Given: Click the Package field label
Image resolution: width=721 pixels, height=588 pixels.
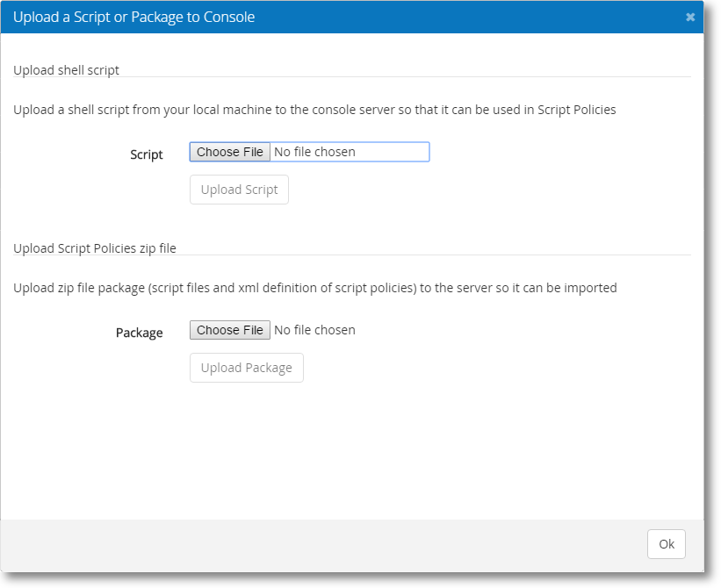Looking at the screenshot, I should pos(139,333).
